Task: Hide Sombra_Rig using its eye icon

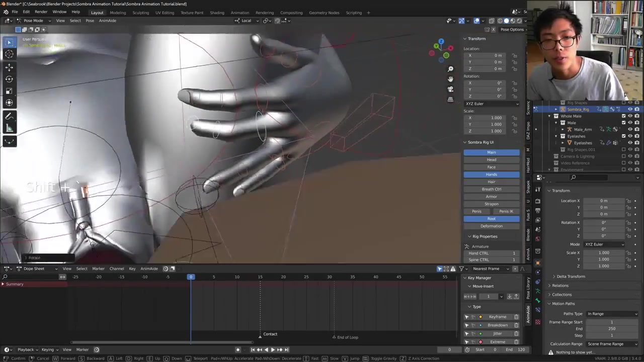Action: (630, 109)
